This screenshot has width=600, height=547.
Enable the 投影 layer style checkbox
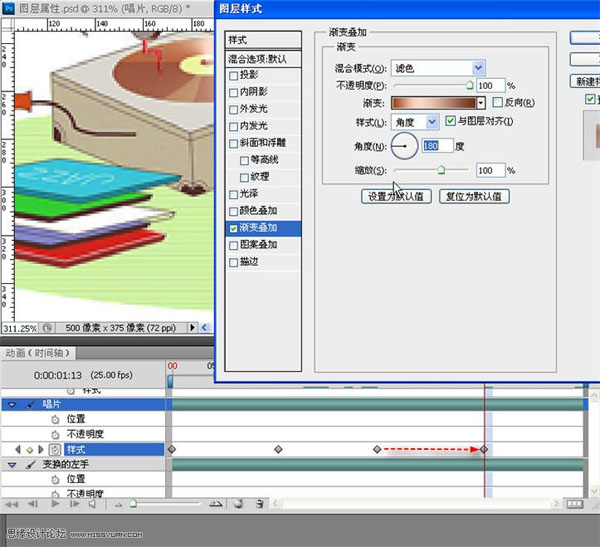(x=234, y=75)
